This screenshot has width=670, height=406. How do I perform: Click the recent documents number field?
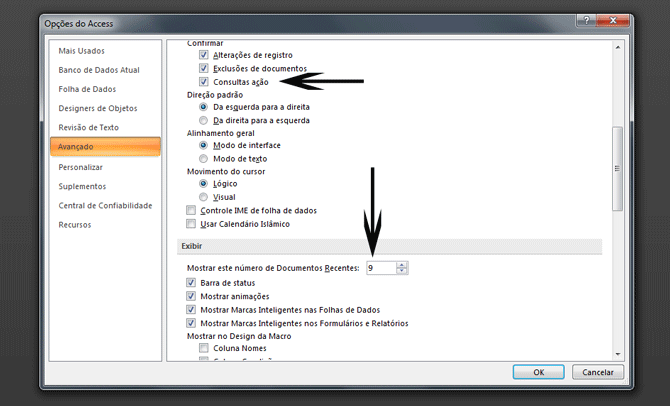(381, 268)
